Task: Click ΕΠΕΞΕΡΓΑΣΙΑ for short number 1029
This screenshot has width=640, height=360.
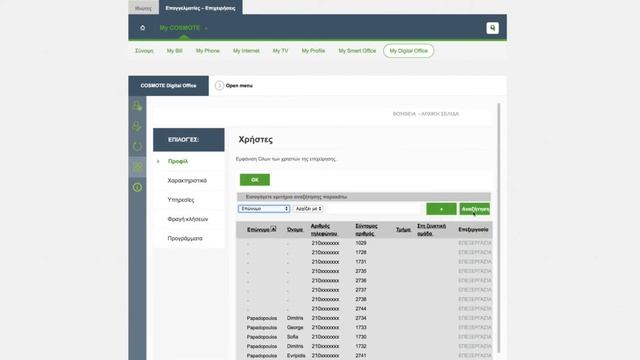Action: tap(475, 243)
